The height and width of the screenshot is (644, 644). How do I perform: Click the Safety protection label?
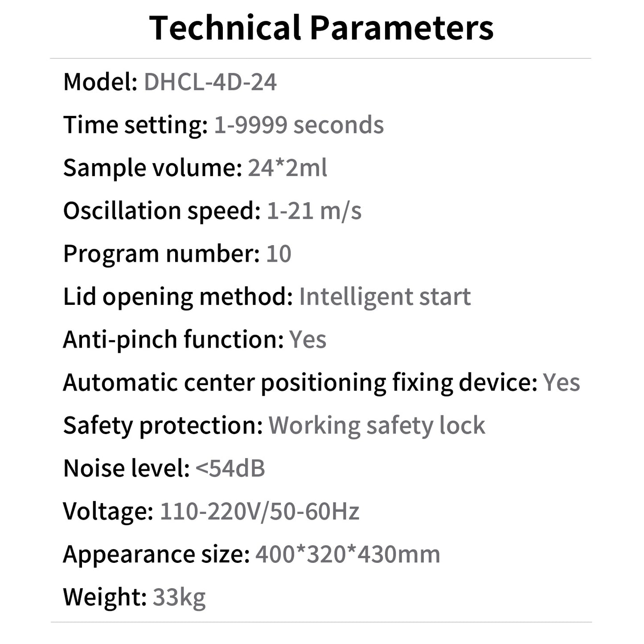click(x=163, y=426)
